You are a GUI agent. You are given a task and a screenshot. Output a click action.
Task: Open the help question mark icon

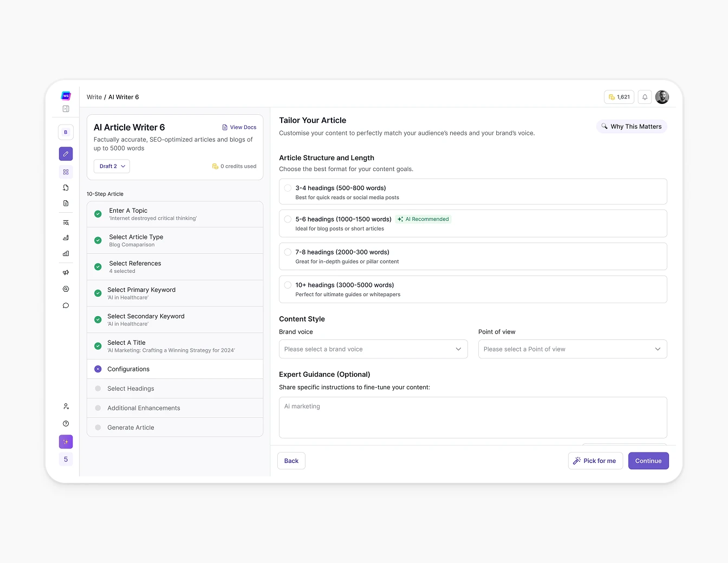66,423
